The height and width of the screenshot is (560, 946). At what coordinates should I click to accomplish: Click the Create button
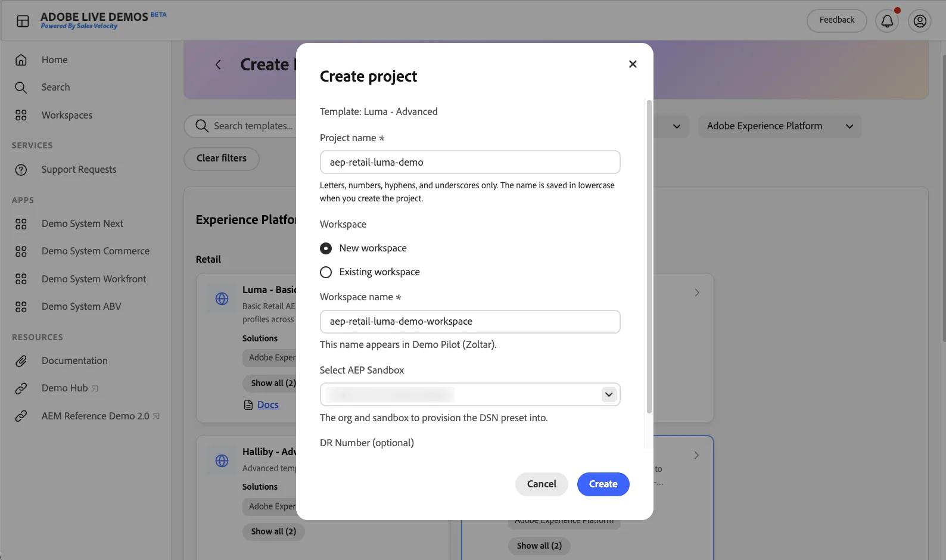(x=603, y=484)
